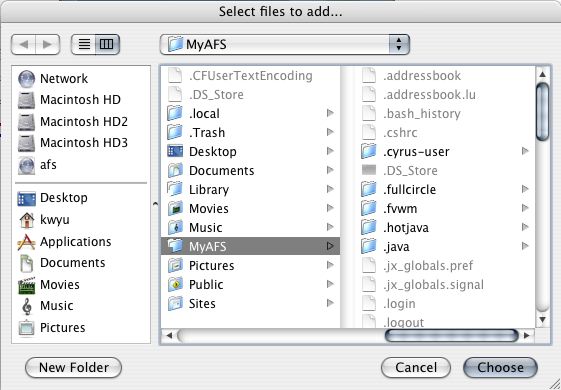Switch to column view mode
This screenshot has height=390, width=561.
[107, 44]
